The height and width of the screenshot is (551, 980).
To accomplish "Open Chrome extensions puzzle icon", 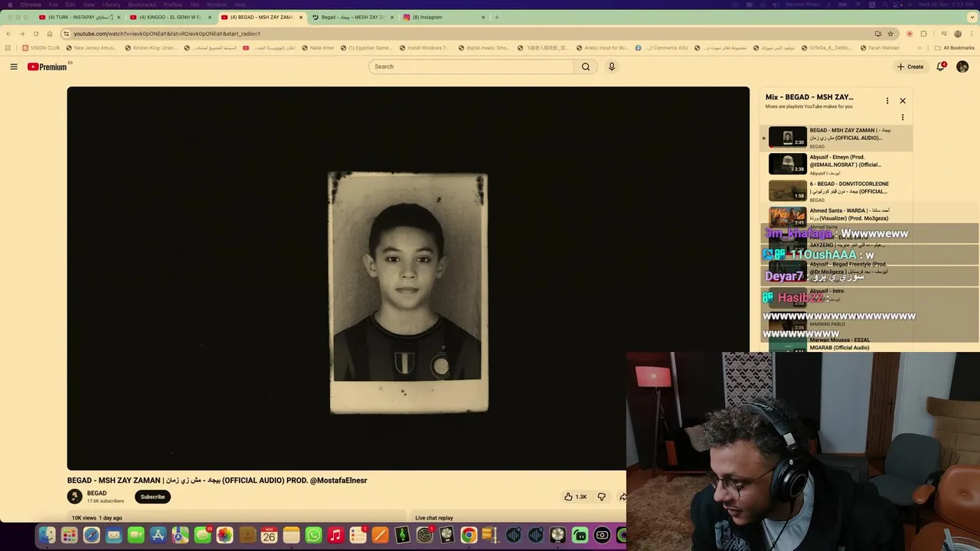I will pyautogui.click(x=923, y=34).
